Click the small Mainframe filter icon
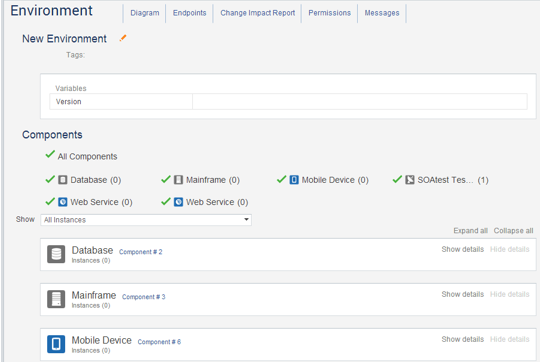Screen dimensions: 540x362 tap(178, 180)
